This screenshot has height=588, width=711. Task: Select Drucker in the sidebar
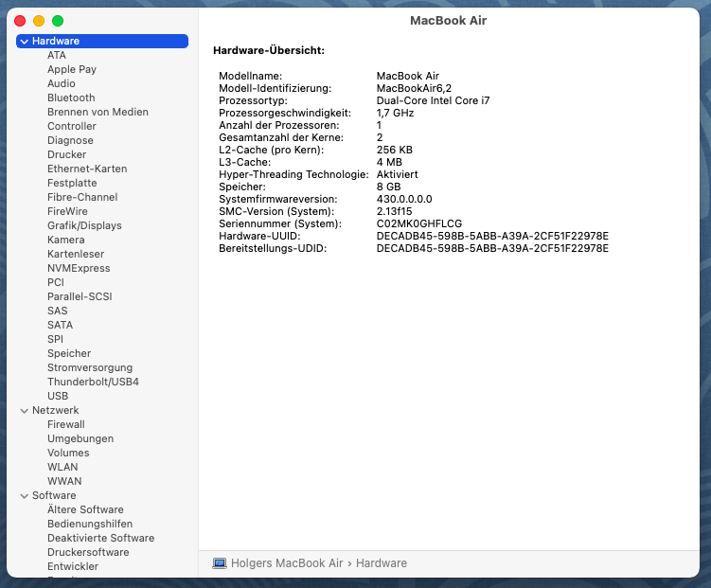(x=66, y=154)
